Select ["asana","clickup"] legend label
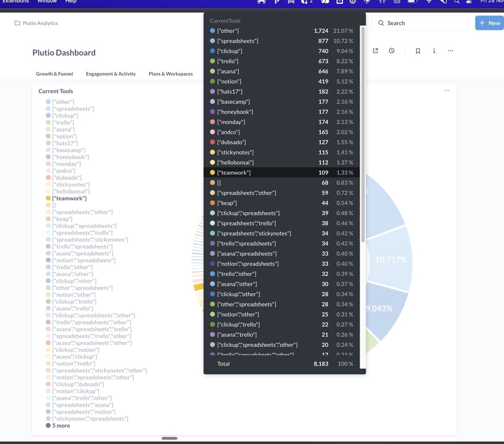 click(x=75, y=357)
